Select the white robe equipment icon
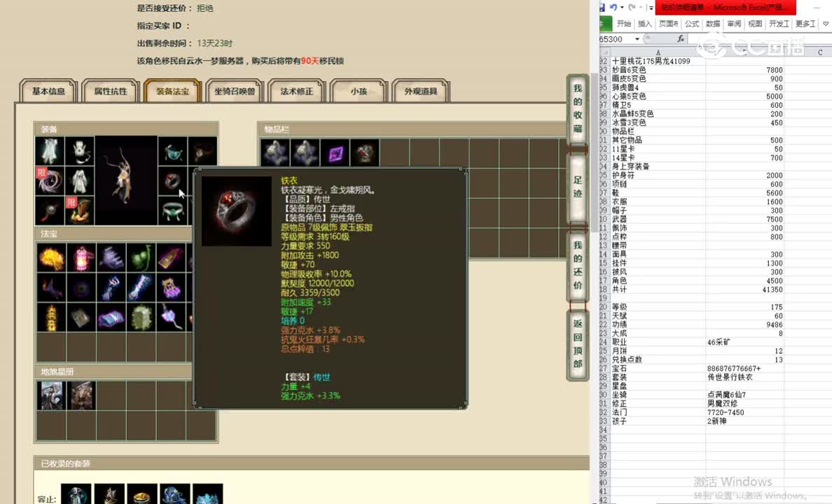 click(50, 150)
